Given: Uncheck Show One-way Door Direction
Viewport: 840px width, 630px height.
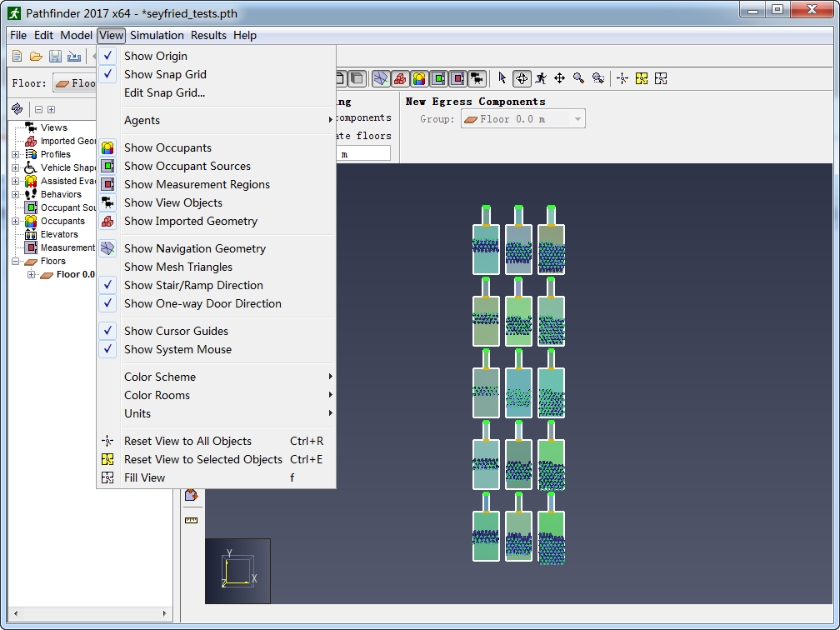Looking at the screenshot, I should [x=217, y=303].
